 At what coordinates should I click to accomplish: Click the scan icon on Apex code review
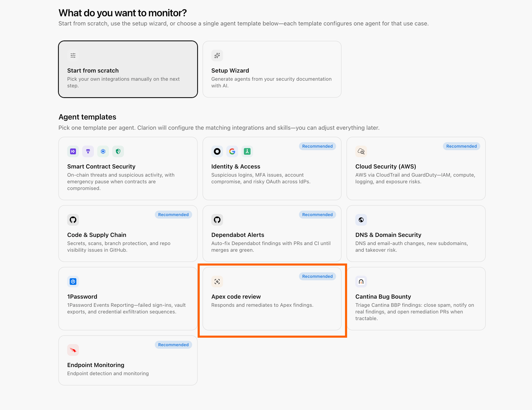[x=217, y=282]
